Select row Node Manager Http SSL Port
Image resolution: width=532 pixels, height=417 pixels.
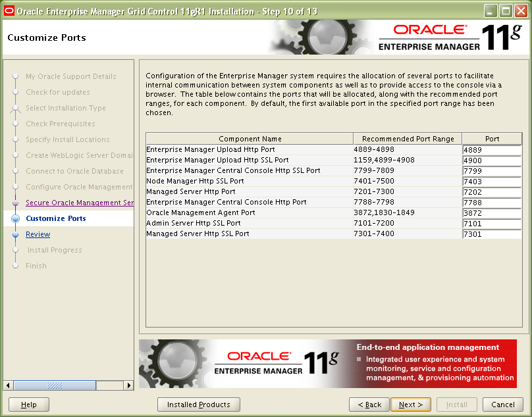[x=250, y=181]
